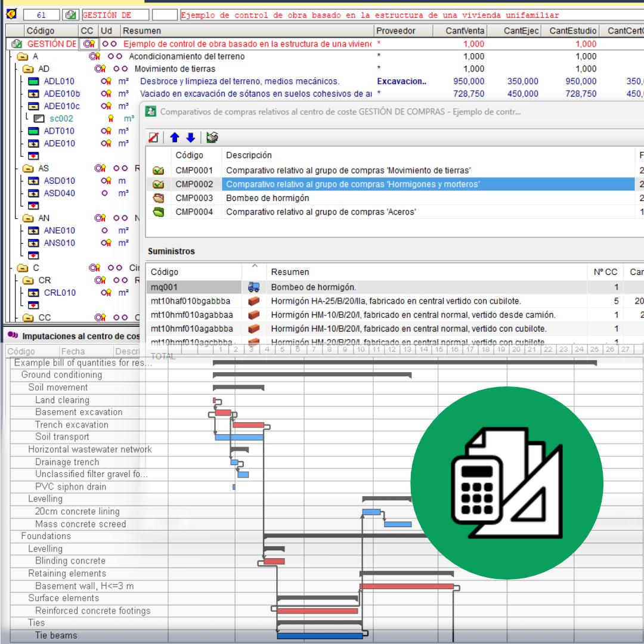The height and width of the screenshot is (644, 644).
Task: Toggle cost center marker on GESTIÓN DE row
Action: click(x=88, y=44)
